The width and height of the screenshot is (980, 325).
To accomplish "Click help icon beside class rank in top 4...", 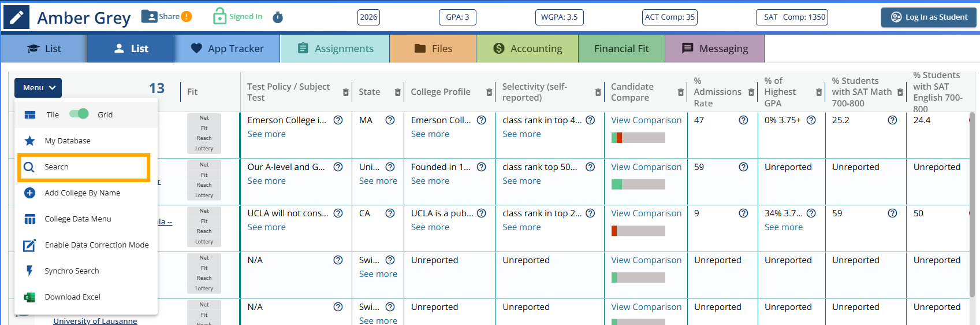I will (590, 120).
